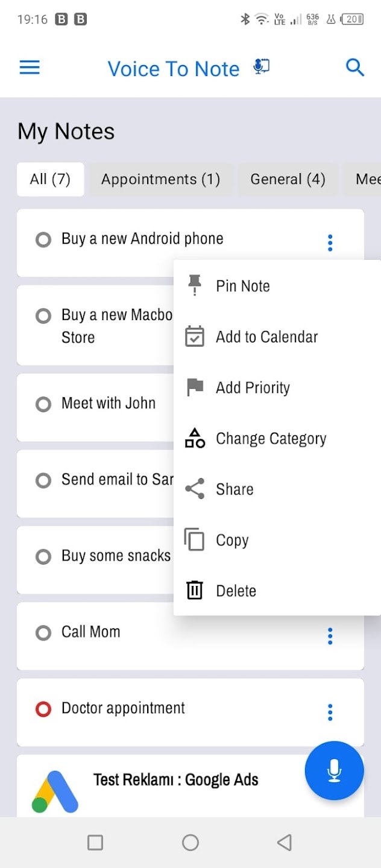381x868 pixels.
Task: Check off the 'Call Mom' note circle
Action: click(x=43, y=633)
